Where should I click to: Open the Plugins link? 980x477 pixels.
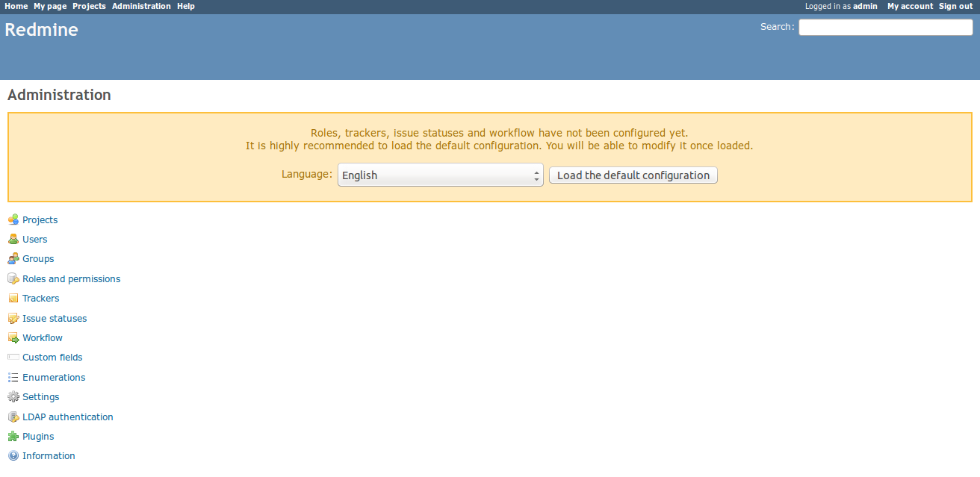coord(38,436)
